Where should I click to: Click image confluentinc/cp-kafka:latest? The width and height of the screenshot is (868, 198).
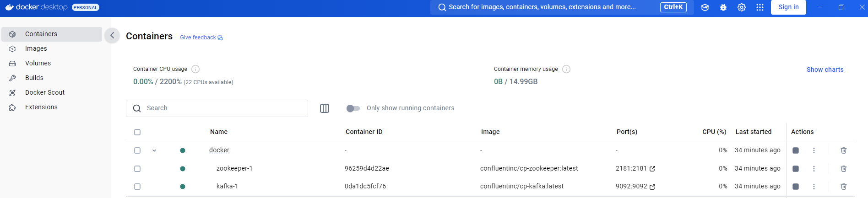(522, 186)
